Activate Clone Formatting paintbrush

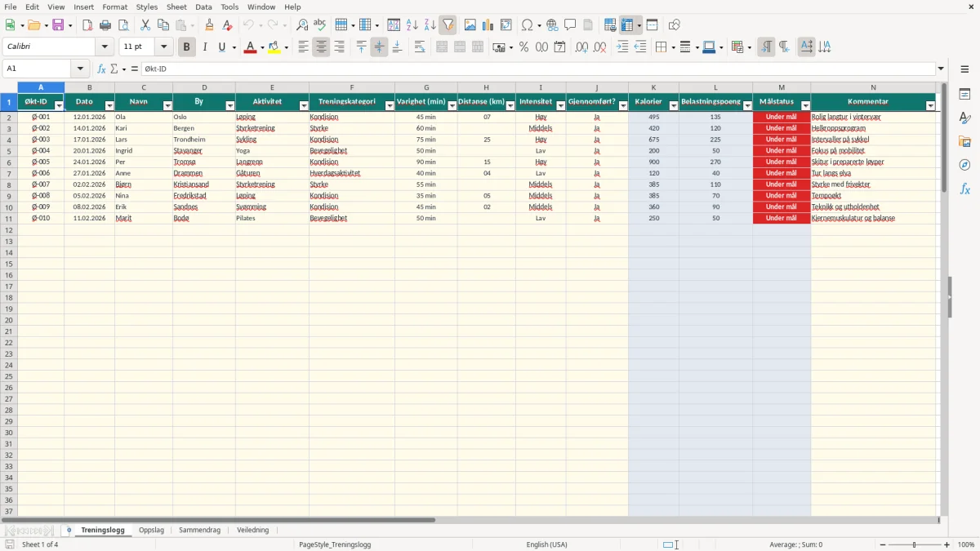[209, 25]
